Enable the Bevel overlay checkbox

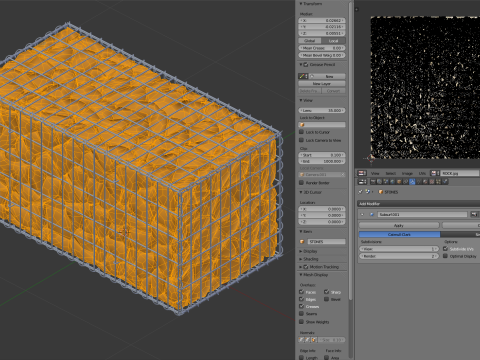[x=326, y=299]
